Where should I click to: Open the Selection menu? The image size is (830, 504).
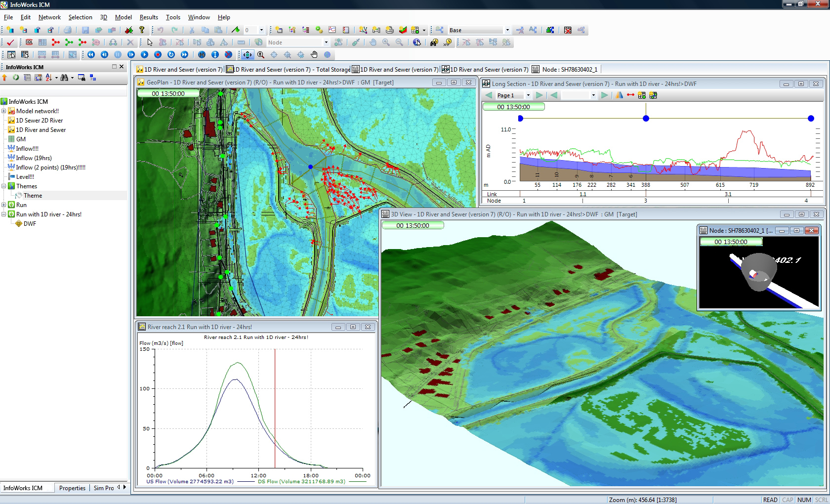pos(80,17)
